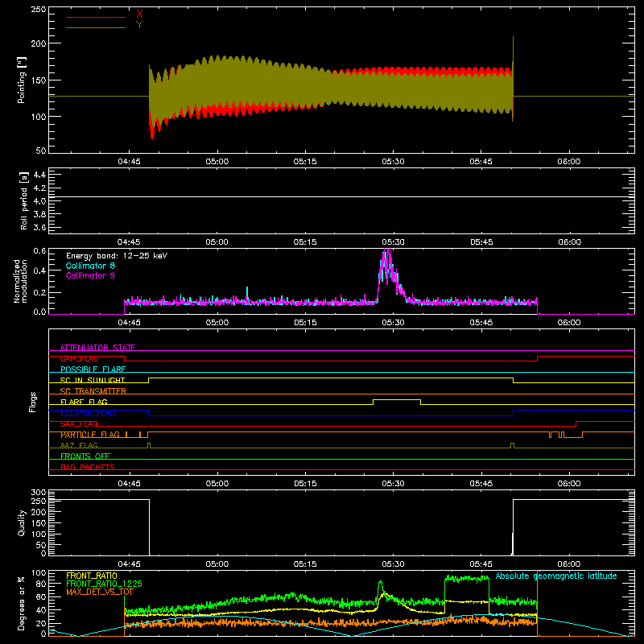The height and width of the screenshot is (644, 644).
Task: Click the 'Flags' axis title
Action: coord(32,402)
